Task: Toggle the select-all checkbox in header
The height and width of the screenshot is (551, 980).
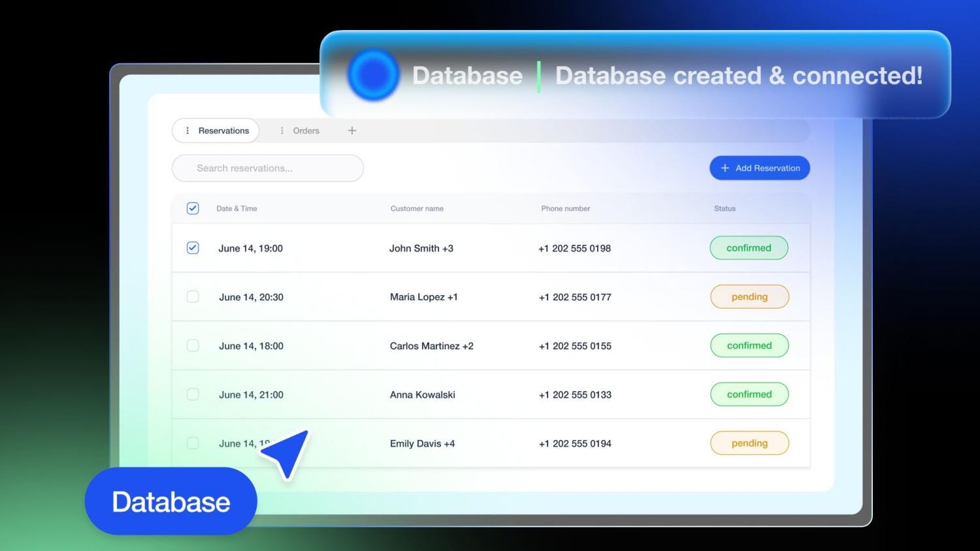Action: coord(193,208)
